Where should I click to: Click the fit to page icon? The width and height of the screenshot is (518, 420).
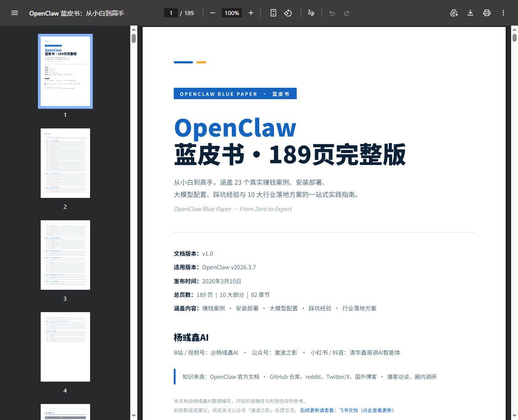click(273, 13)
